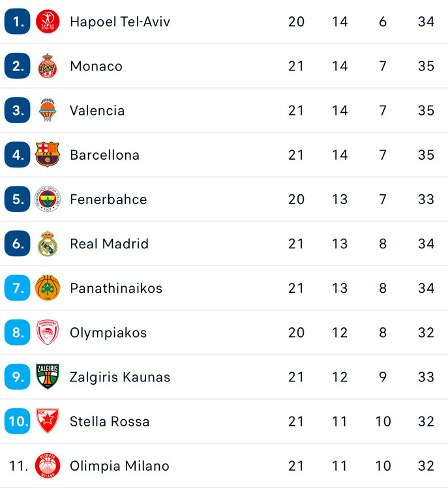Open the Real Madrid team link
The height and width of the screenshot is (489, 448).
pos(109,244)
